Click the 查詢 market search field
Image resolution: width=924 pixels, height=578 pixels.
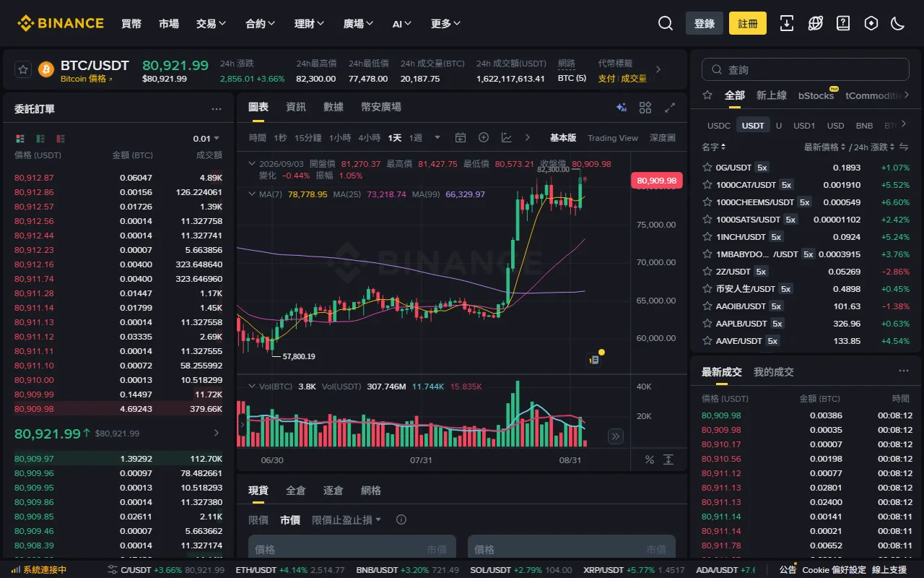click(x=806, y=69)
